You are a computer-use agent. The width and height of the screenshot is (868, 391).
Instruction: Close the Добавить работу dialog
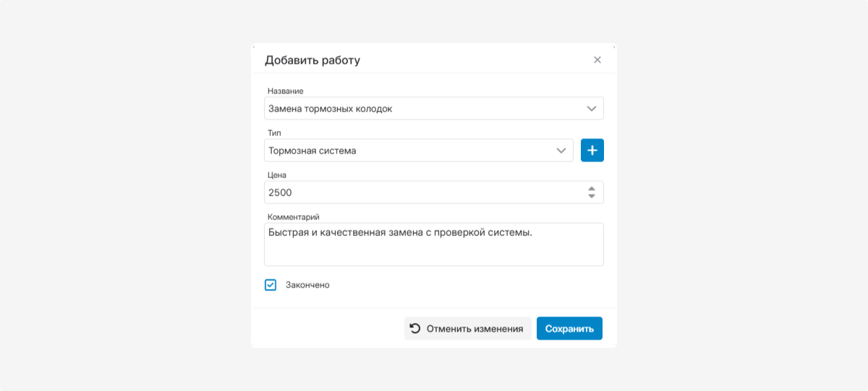tap(597, 60)
